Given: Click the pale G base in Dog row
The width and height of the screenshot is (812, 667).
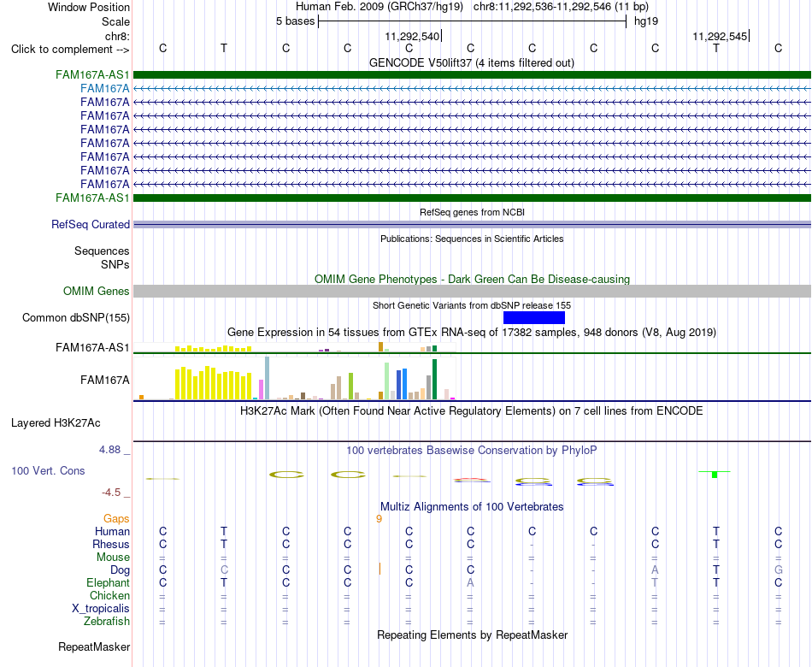Looking at the screenshot, I should coord(779,570).
